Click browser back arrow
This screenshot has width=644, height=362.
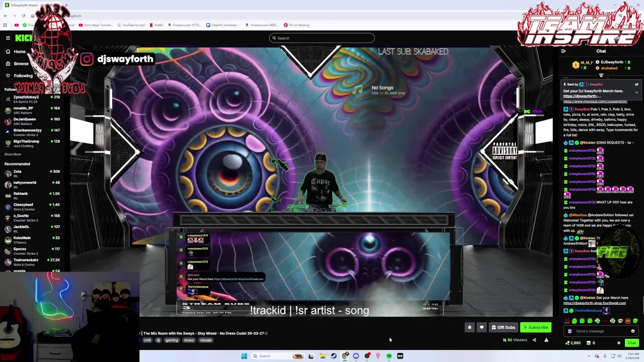pyautogui.click(x=6, y=16)
